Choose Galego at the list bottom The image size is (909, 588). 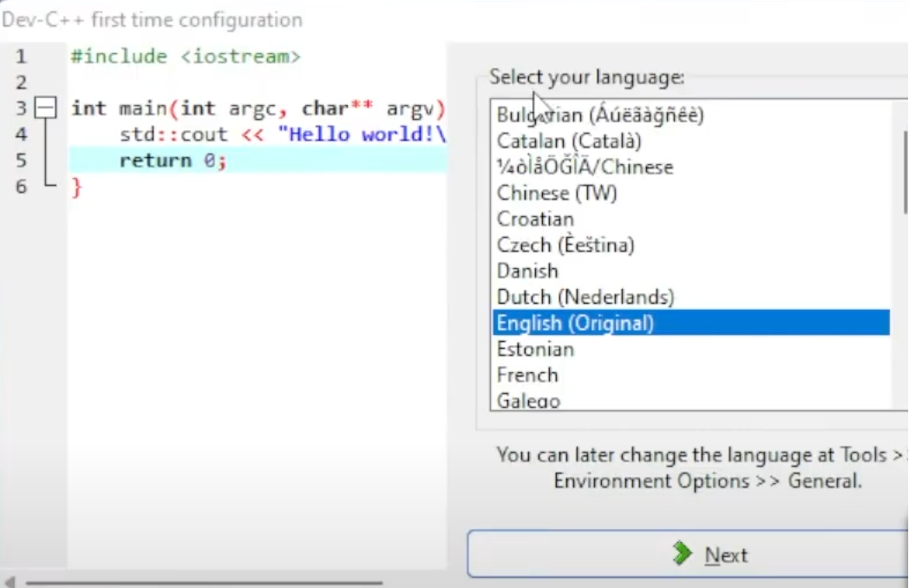(528, 401)
